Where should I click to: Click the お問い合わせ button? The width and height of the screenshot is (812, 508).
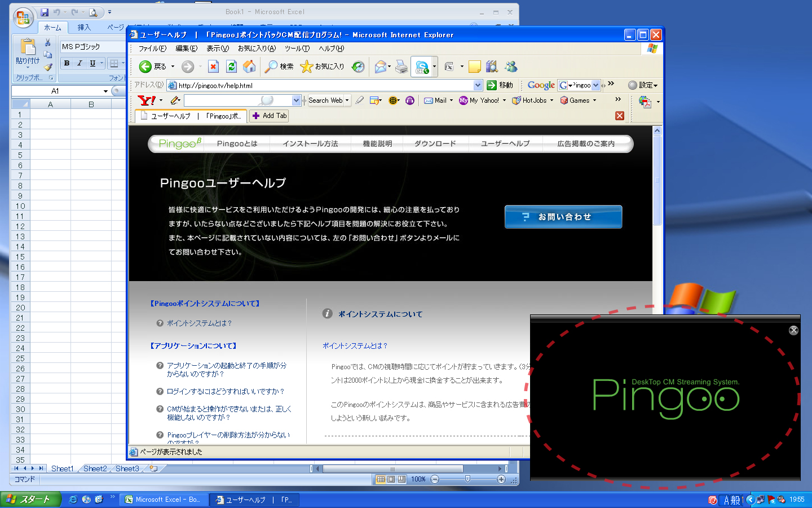pos(563,217)
